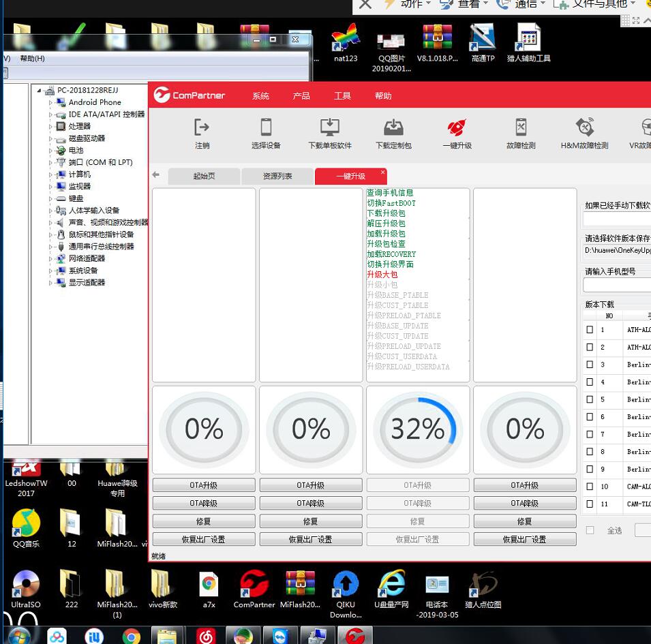Open the 猎人点位图 desktop shortcut
Screen dimensions: 651x644
483,589
